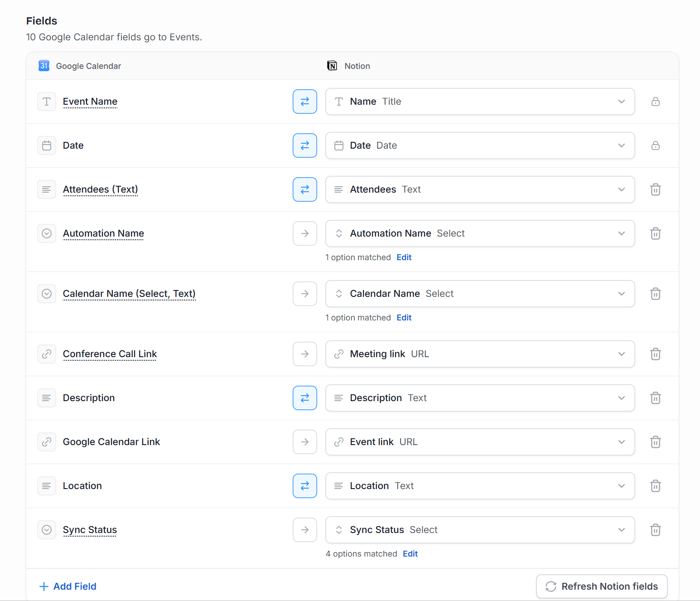Refresh Notion fields
Viewport: 700px width, 601px height.
602,586
